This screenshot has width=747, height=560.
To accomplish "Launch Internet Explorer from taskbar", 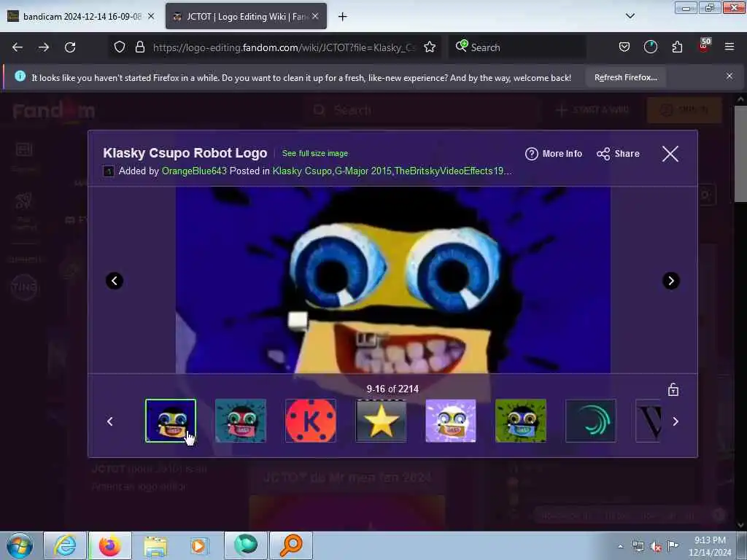I will tap(65, 545).
